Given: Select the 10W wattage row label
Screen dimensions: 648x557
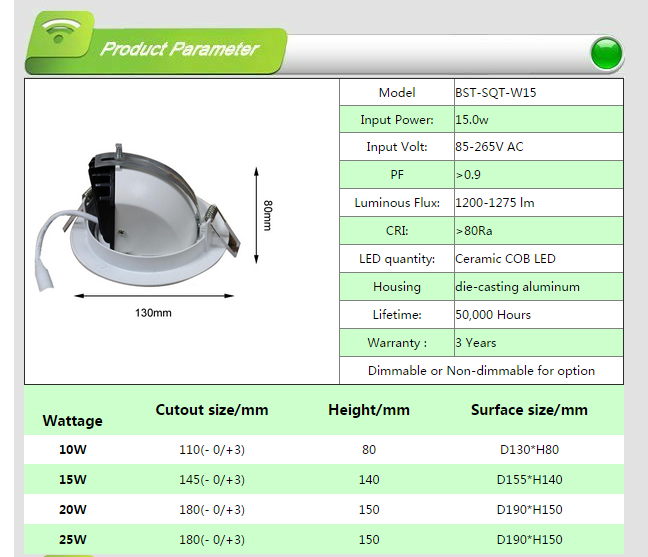Looking at the screenshot, I should click(73, 450).
